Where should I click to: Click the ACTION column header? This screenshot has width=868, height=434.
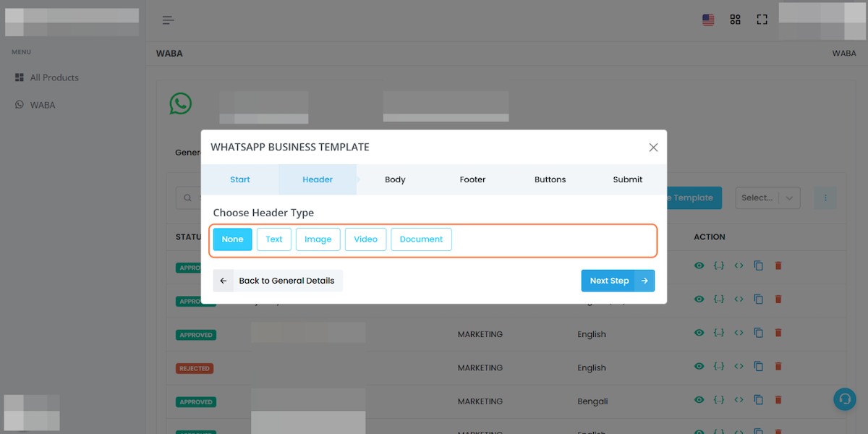[x=710, y=237]
